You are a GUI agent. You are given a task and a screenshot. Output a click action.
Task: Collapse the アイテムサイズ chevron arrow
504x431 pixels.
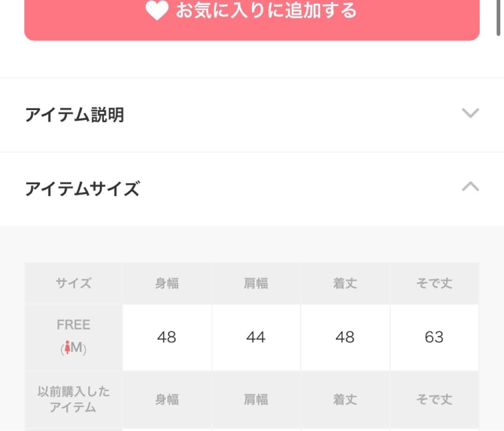[470, 187]
